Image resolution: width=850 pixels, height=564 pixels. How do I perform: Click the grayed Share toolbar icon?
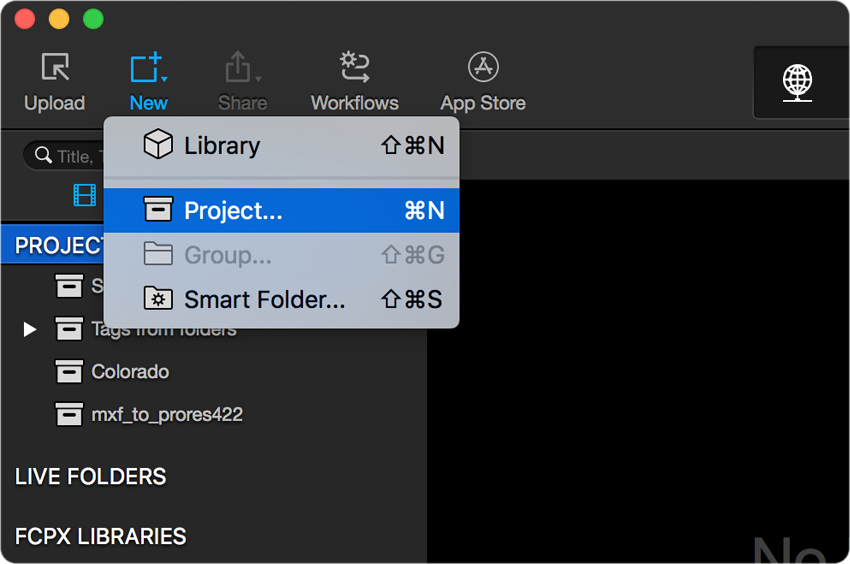point(242,81)
